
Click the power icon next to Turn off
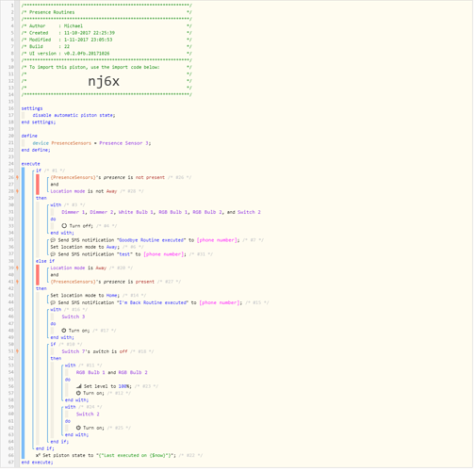64,226
